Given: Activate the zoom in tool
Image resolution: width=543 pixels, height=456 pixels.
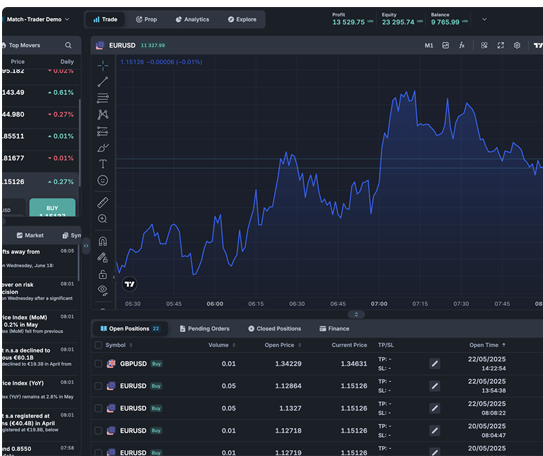Looking at the screenshot, I should (103, 219).
